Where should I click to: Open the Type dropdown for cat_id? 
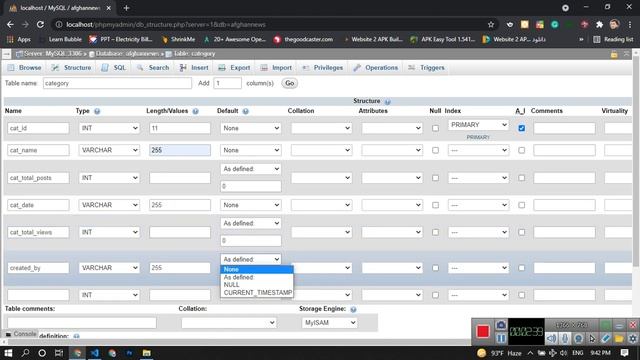pos(109,128)
